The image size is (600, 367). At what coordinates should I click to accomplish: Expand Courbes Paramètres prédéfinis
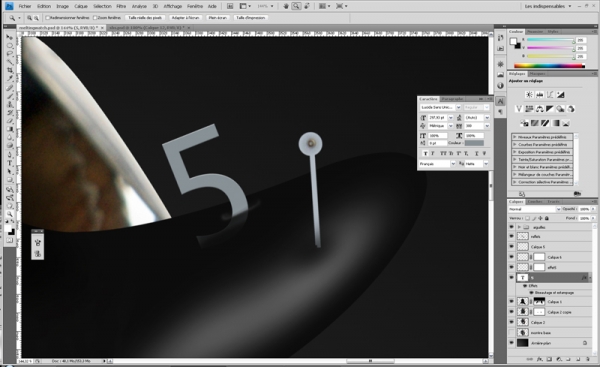click(515, 144)
